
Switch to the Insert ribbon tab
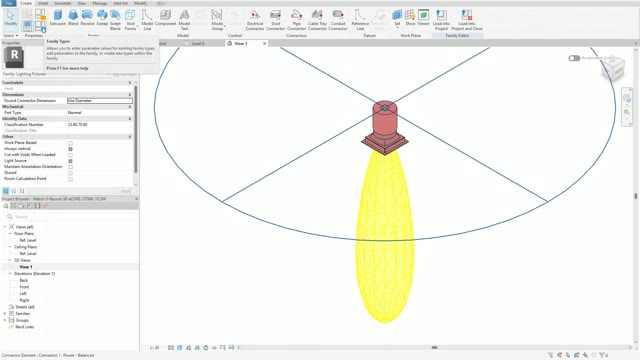click(x=43, y=3)
